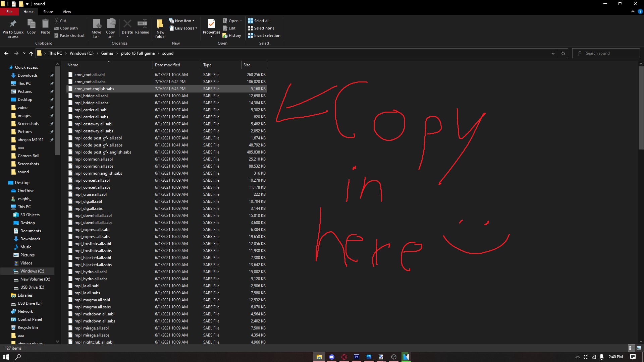Open Camera Roll in sidebar

[29, 156]
